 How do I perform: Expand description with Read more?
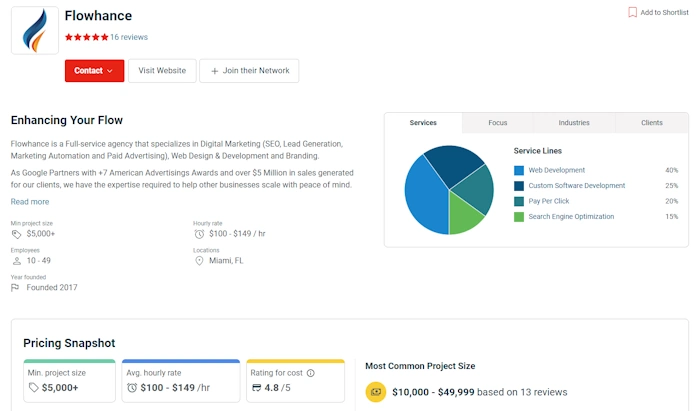[x=30, y=202]
